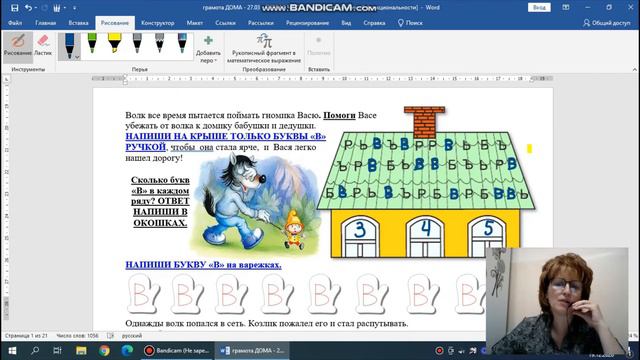Click the proofing spelling check icon in status bar
Screen dimensions: 640x360
point(110,336)
